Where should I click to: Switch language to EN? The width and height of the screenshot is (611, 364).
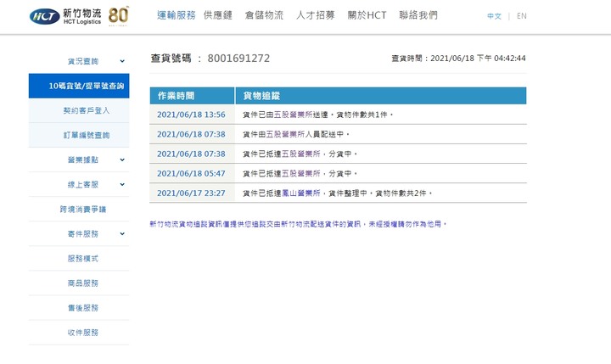pos(521,16)
